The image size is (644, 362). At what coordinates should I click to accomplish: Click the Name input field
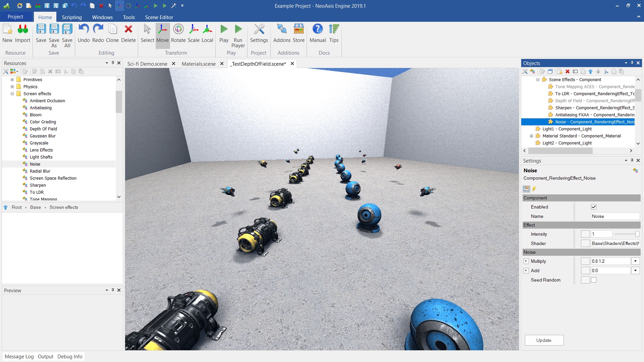[614, 216]
